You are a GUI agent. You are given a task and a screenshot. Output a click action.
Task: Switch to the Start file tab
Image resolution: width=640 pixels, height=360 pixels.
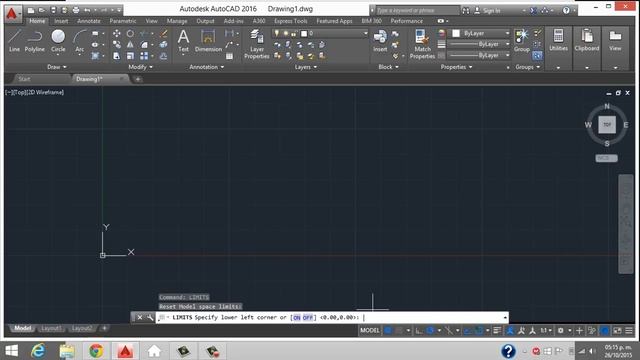pos(24,79)
